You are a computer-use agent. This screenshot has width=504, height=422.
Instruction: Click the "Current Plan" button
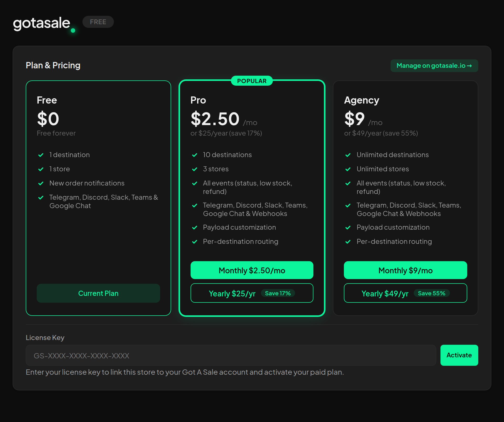[x=98, y=293]
